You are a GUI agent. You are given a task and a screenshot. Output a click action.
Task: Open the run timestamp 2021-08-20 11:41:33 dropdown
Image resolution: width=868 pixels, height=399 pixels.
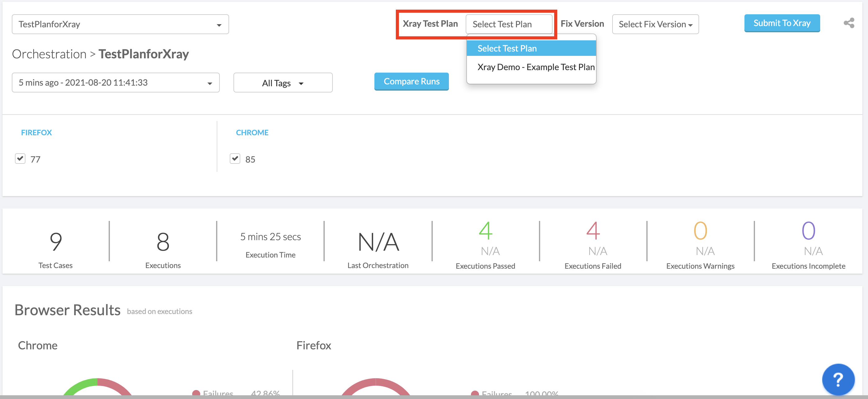[x=115, y=83]
